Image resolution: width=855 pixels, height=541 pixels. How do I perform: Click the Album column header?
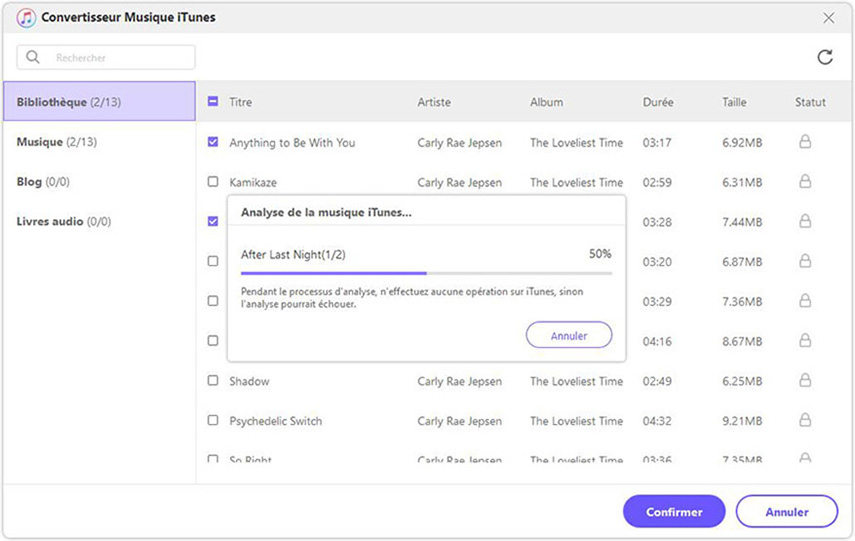546,102
